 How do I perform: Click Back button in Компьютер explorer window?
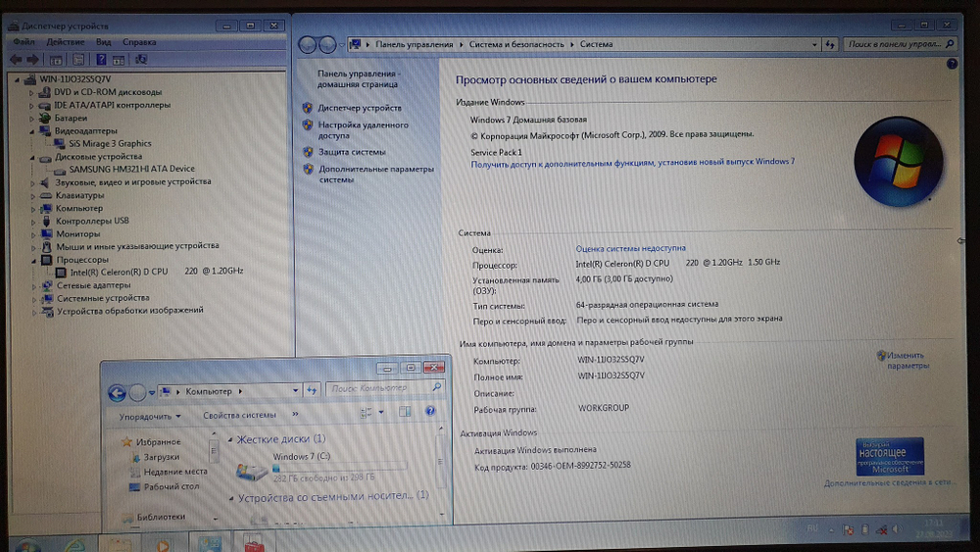[117, 392]
